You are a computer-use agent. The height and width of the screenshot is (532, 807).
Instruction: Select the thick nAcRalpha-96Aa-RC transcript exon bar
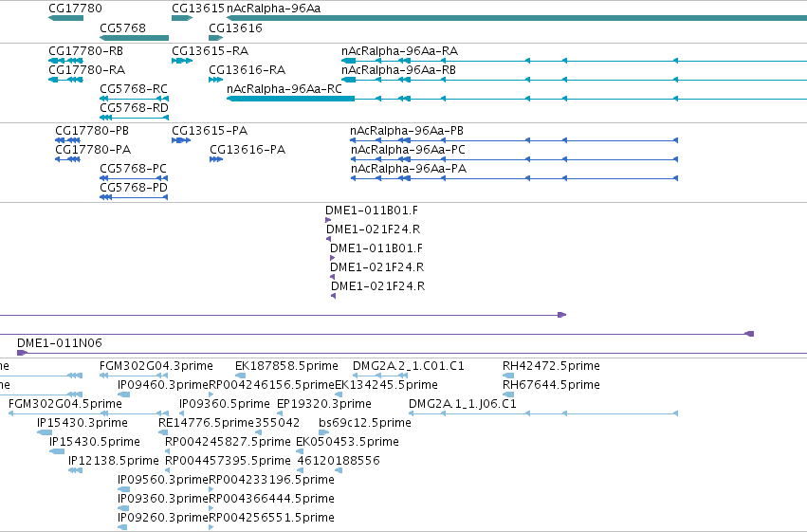291,99
